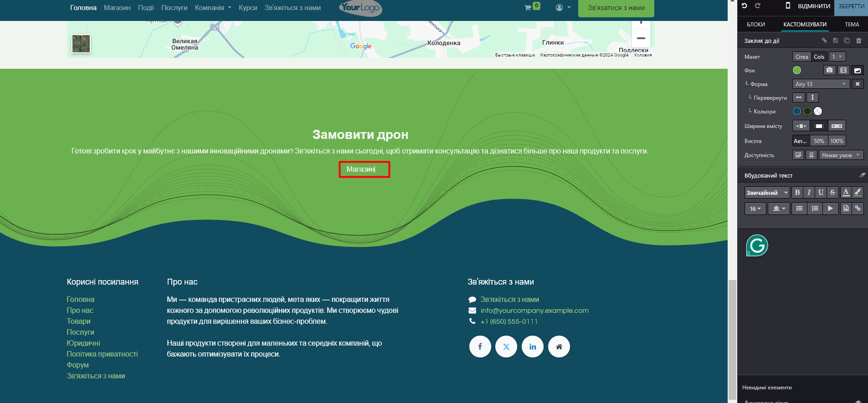The height and width of the screenshot is (403, 868).
Task: Open the Звичайний text style dropdown
Action: [x=767, y=193]
